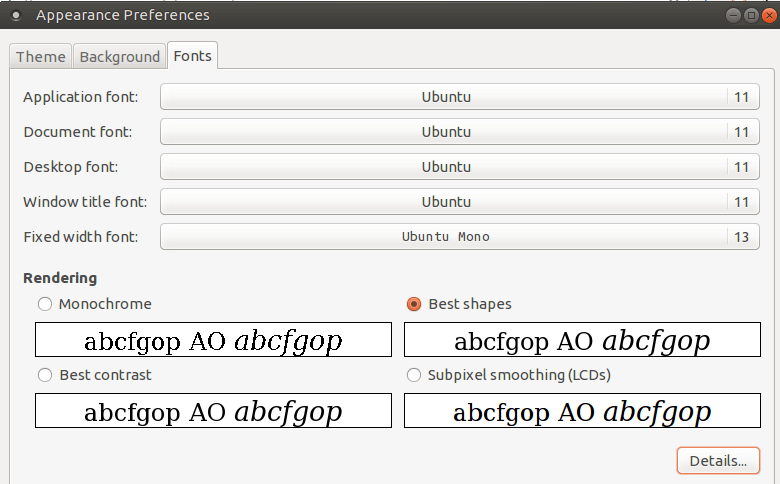Select the Fonts tab

click(192, 56)
